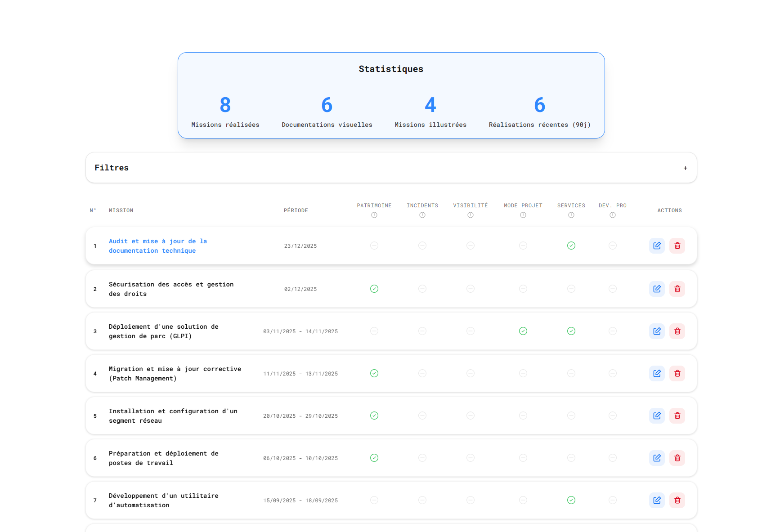Expand the Filtres panel with plus

tap(685, 168)
